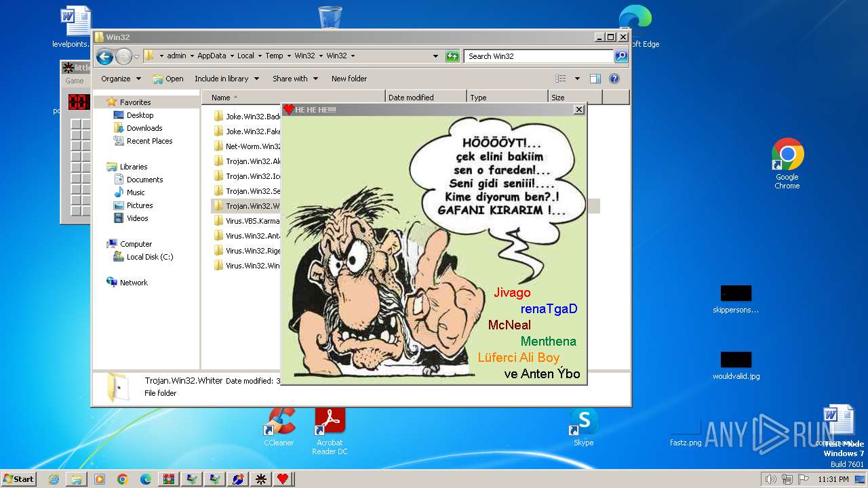Image resolution: width=868 pixels, height=488 pixels.
Task: Open the CCleaner desktop shortcut
Action: (x=279, y=427)
